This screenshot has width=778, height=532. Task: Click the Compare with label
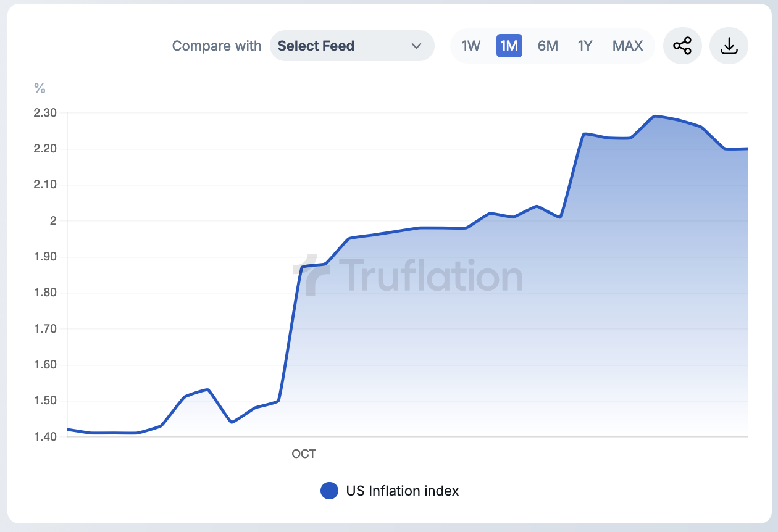216,46
